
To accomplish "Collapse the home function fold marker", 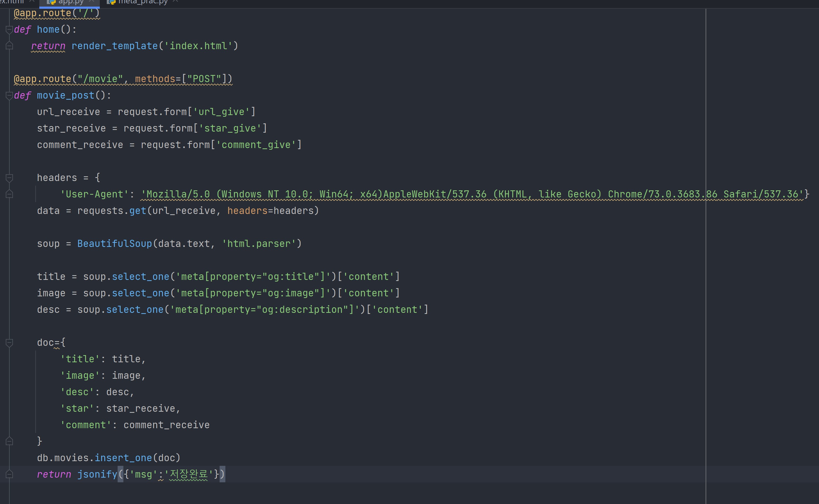I will (9, 30).
